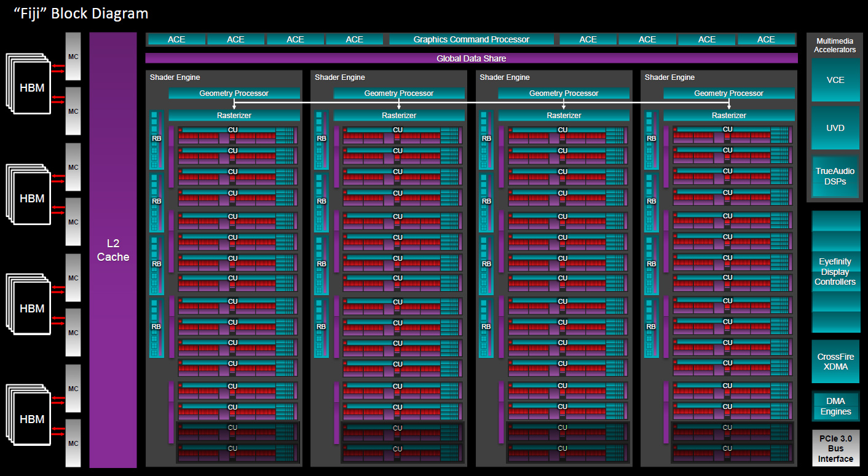
Task: Click the Eyefinity Display Controllers label
Action: 835,272
